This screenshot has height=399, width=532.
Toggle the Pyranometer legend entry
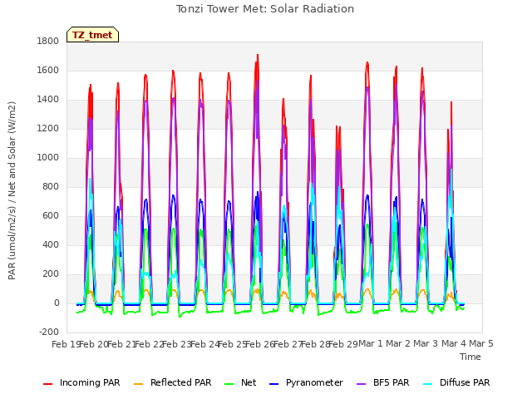click(x=306, y=382)
